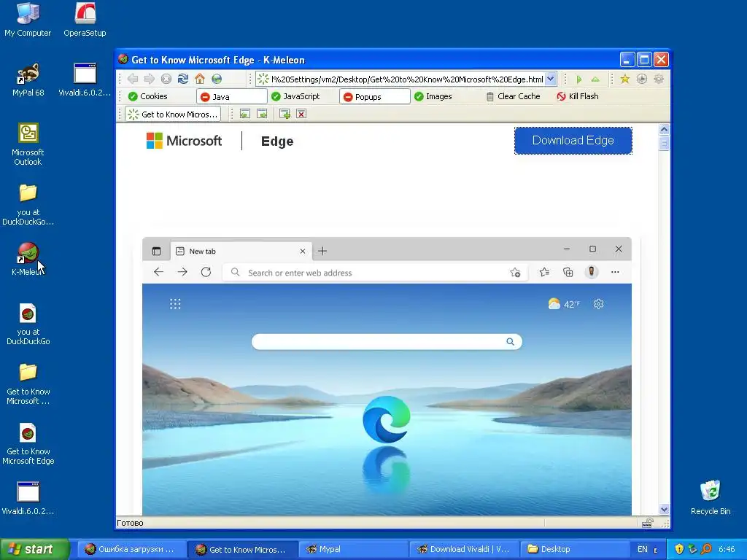Click the globe search icon in the toolbar

coord(217,79)
